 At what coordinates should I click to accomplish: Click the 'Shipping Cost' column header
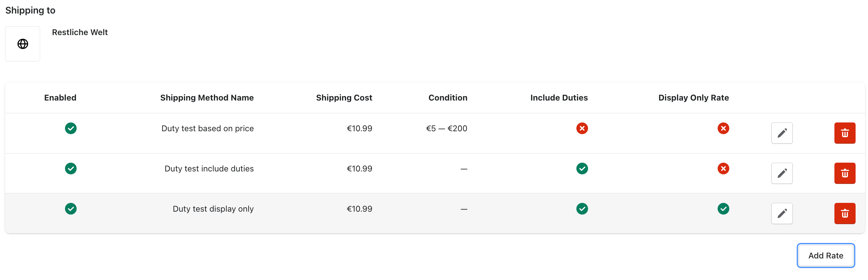[344, 98]
